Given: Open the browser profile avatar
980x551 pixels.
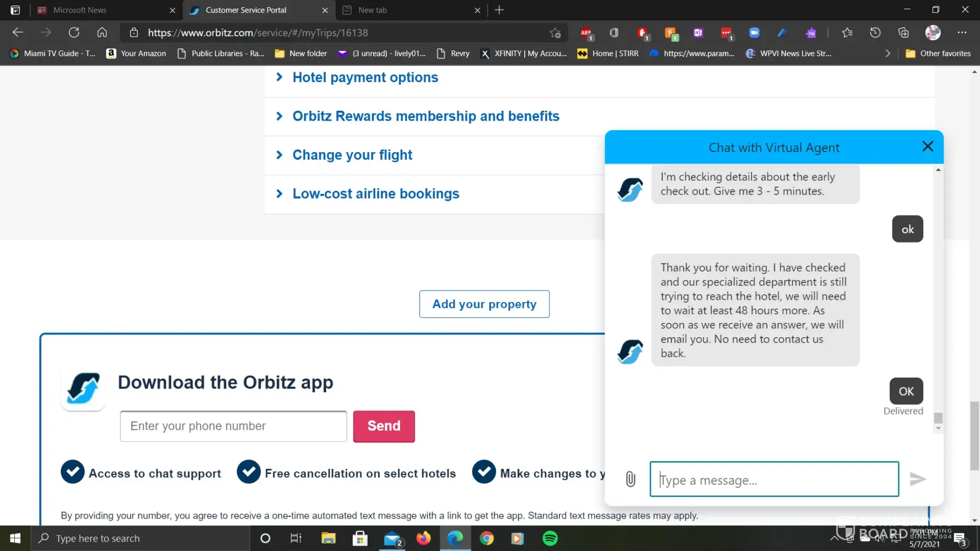Looking at the screenshot, I should (x=933, y=33).
